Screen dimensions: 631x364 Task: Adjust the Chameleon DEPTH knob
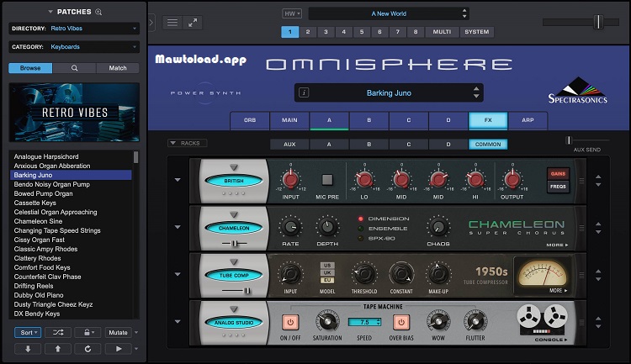tap(327, 227)
